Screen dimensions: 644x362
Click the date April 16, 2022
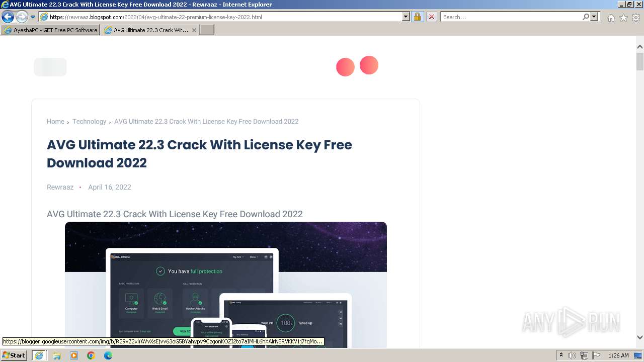110,187
